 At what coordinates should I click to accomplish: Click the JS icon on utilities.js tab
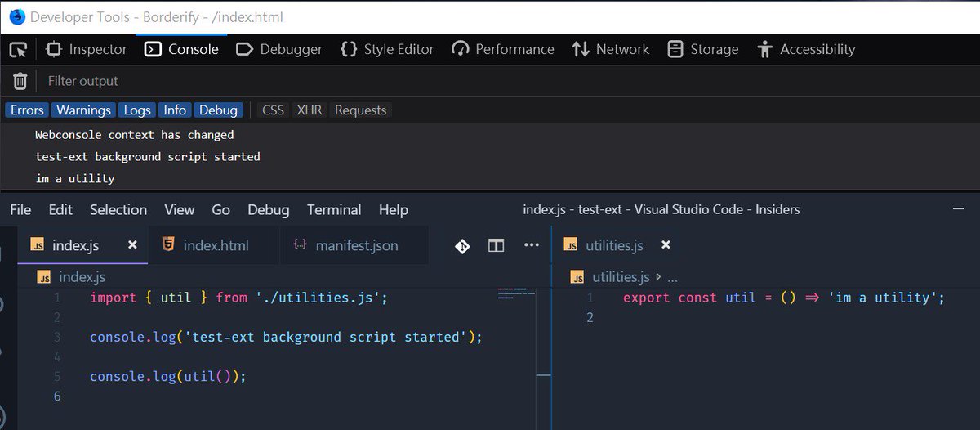[572, 245]
